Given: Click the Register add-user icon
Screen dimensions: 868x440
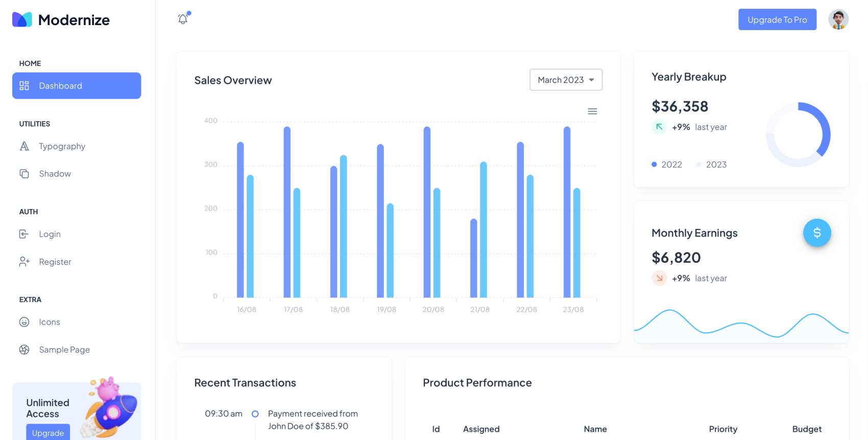Looking at the screenshot, I should [x=24, y=262].
